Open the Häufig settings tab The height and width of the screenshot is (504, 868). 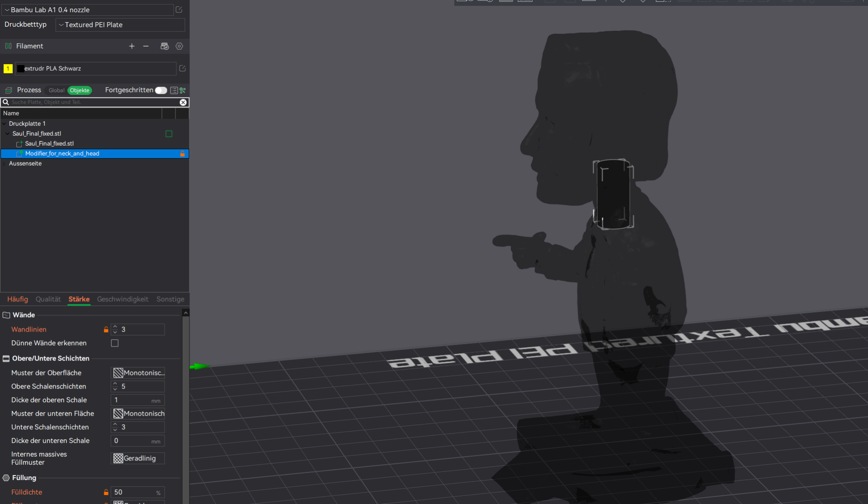click(x=18, y=299)
